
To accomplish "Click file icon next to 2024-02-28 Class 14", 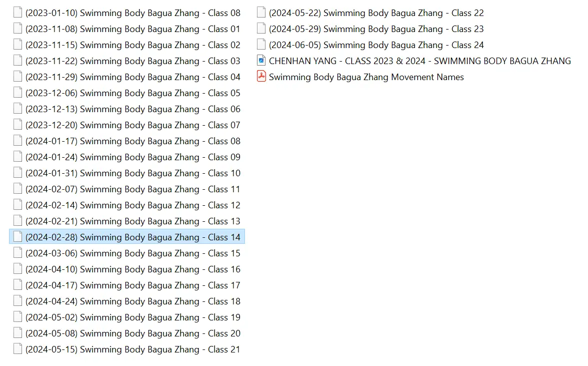I will click(x=17, y=237).
